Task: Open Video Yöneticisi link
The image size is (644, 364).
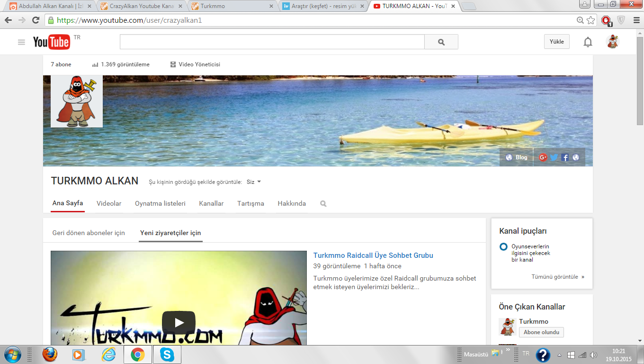Action: [195, 64]
